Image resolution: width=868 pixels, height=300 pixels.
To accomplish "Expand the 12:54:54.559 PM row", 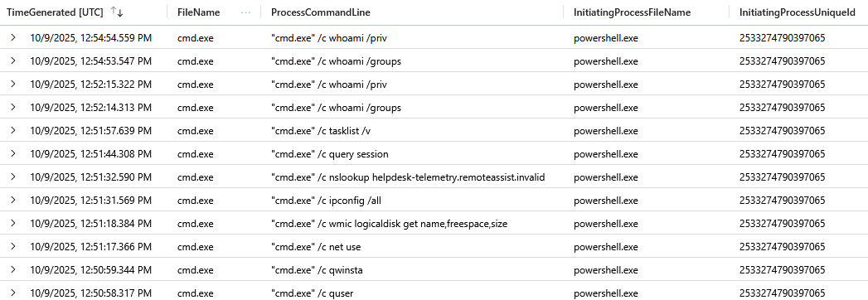I will pos(13,38).
